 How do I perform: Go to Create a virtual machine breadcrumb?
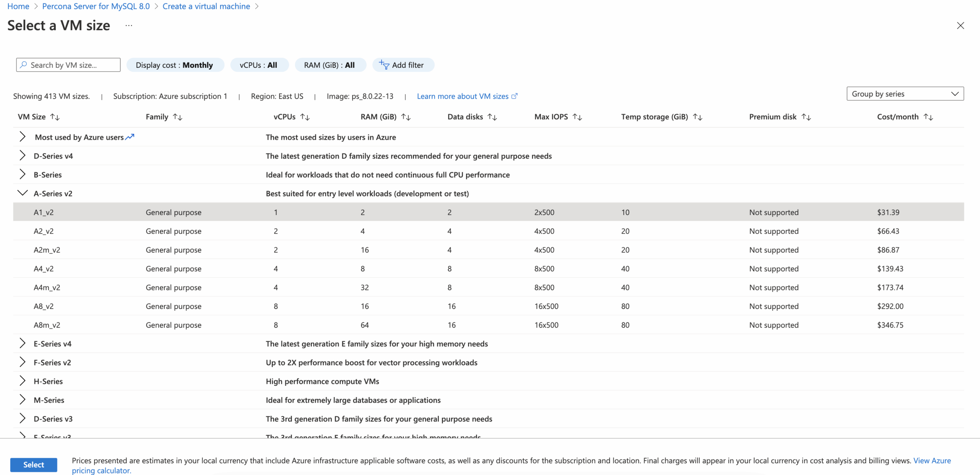[206, 6]
